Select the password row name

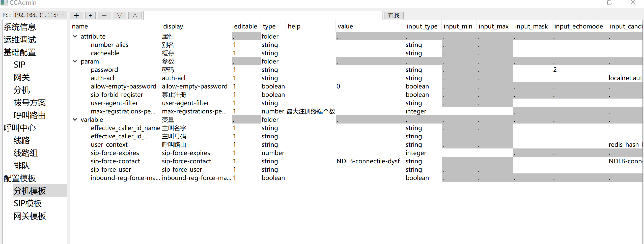tap(104, 70)
